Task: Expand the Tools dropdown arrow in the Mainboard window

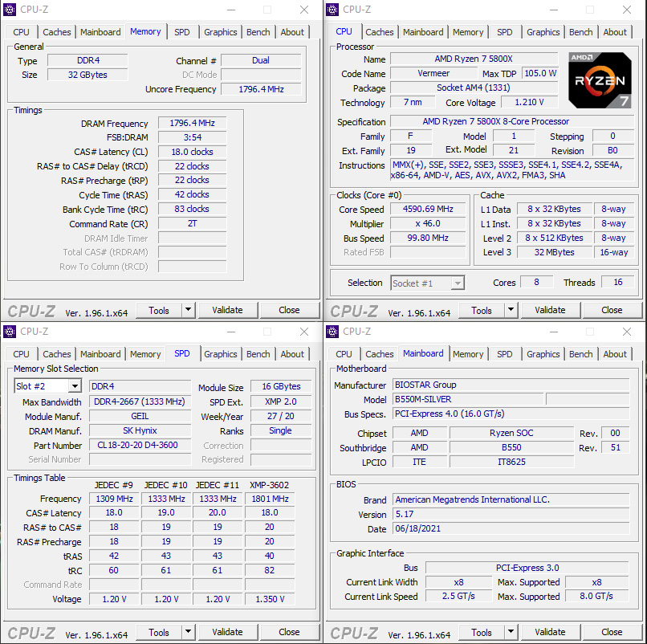Action: 511,632
